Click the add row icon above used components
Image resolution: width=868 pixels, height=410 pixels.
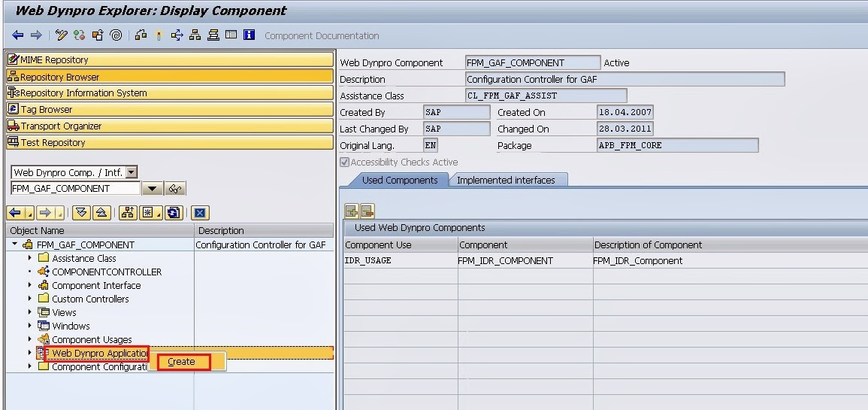click(x=351, y=211)
